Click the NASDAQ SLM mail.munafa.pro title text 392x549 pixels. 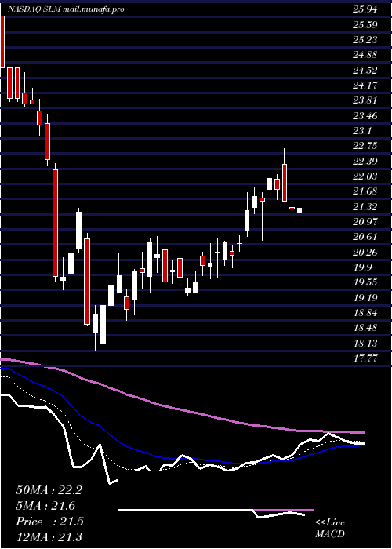(x=65, y=9)
